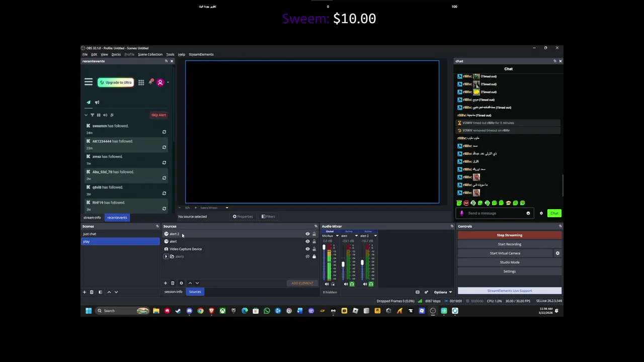Open the alert mixer channel dropdown
The height and width of the screenshot is (362, 644).
pos(356,236)
